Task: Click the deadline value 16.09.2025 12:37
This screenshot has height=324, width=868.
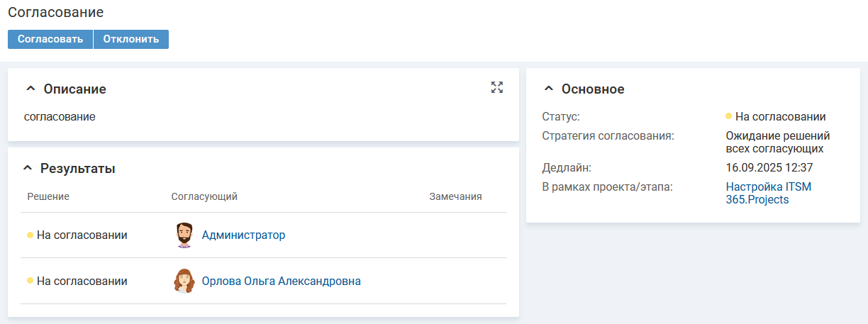Action: click(x=769, y=168)
